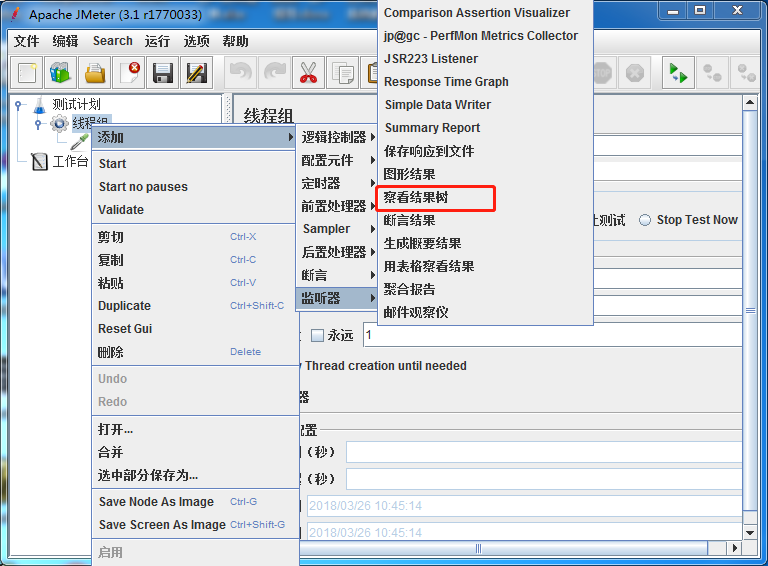Click the Cut scissors toolbar icon
Screen dimensions: 768x566
coord(309,73)
